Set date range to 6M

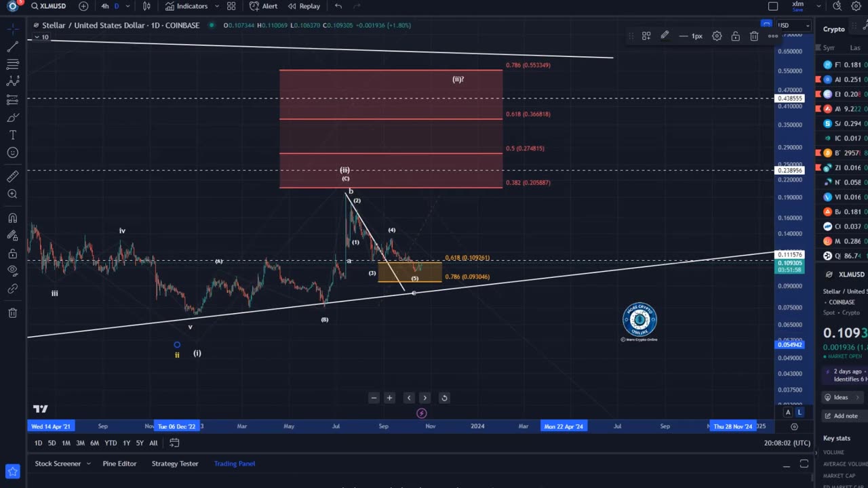point(94,443)
